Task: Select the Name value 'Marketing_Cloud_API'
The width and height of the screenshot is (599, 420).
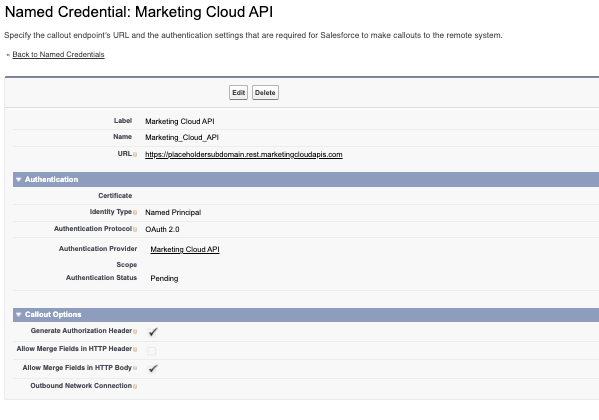Action: [182, 137]
